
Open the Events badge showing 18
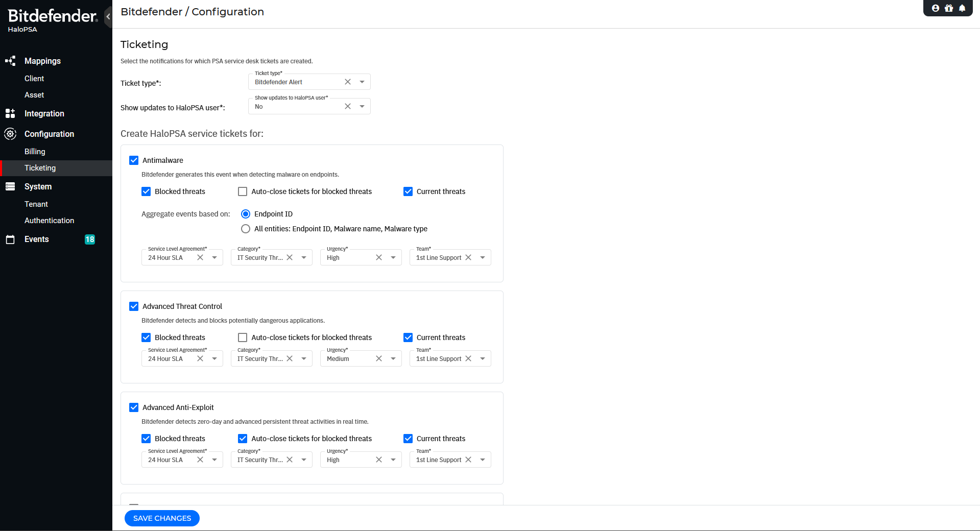[90, 239]
